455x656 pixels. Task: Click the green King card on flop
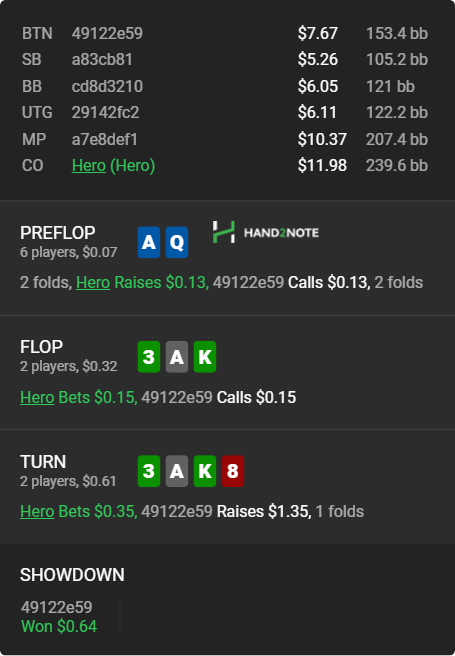[205, 357]
